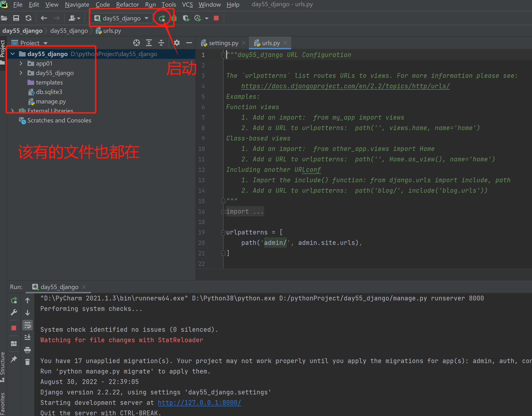Open Django docs URL in docstring

pyautogui.click(x=345, y=86)
